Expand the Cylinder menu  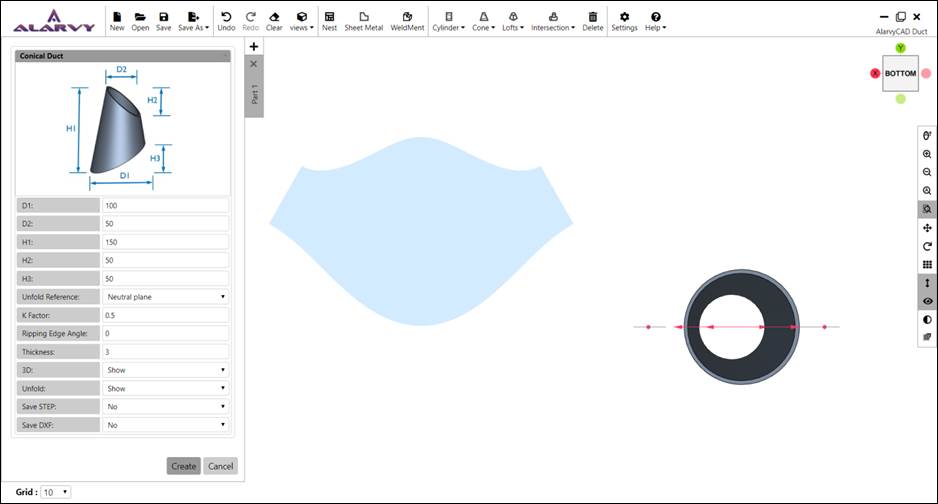tap(449, 21)
